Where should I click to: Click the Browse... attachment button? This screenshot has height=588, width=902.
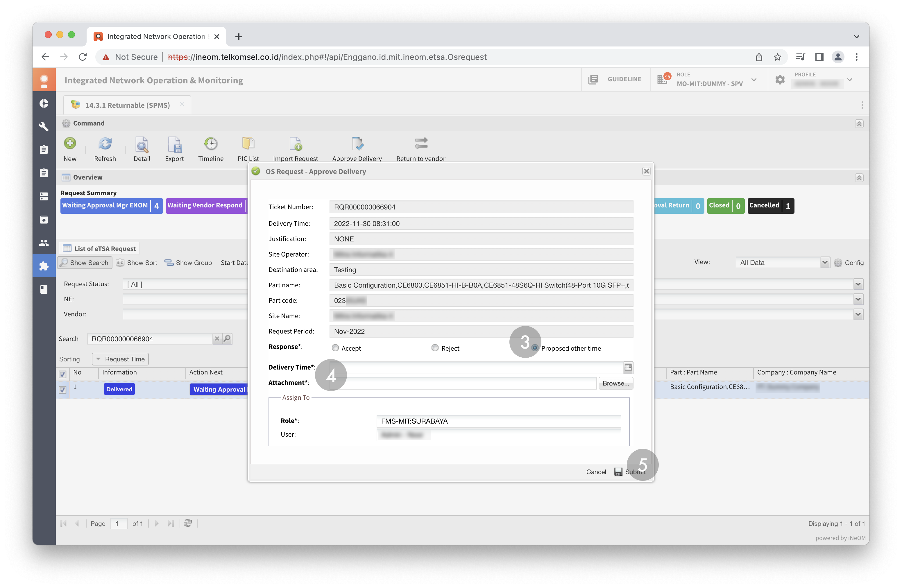click(x=615, y=383)
